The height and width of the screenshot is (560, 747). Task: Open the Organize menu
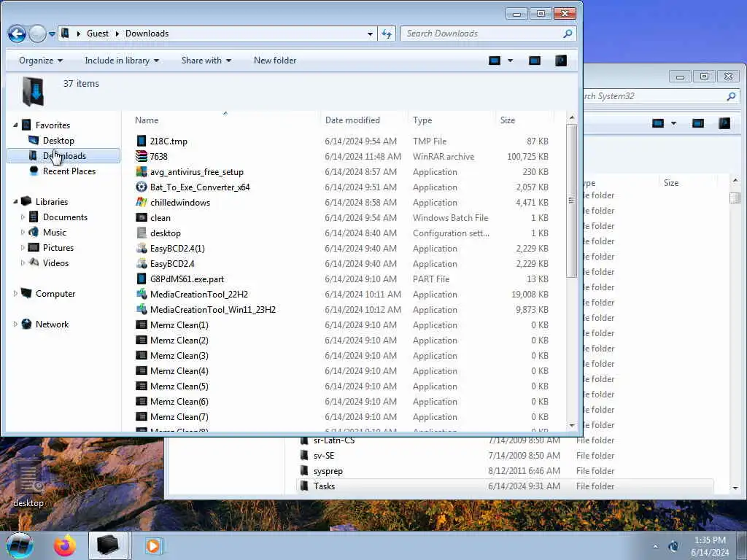click(41, 61)
